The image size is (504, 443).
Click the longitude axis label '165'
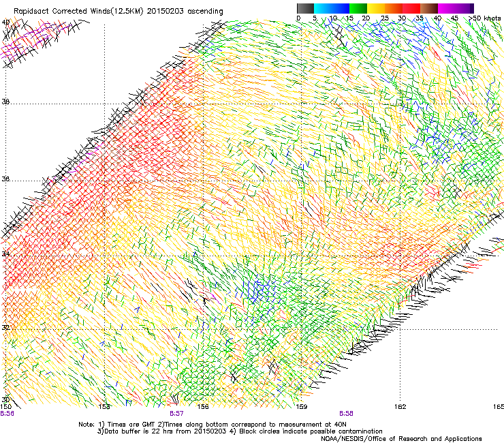pyautogui.click(x=499, y=407)
